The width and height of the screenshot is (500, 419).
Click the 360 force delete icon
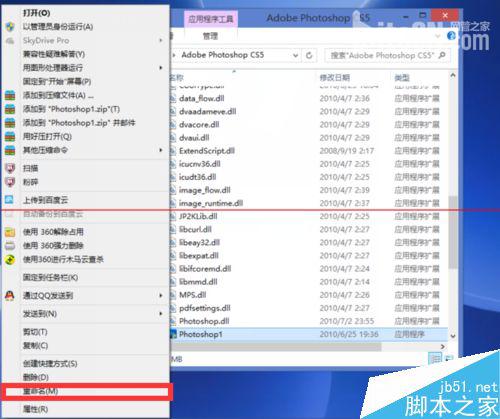10,246
